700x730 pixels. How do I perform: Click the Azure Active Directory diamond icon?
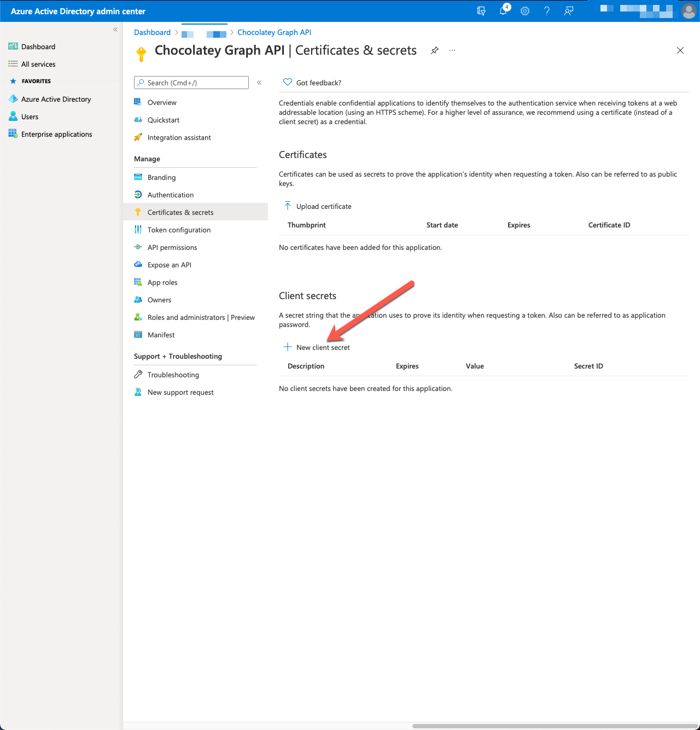point(13,99)
